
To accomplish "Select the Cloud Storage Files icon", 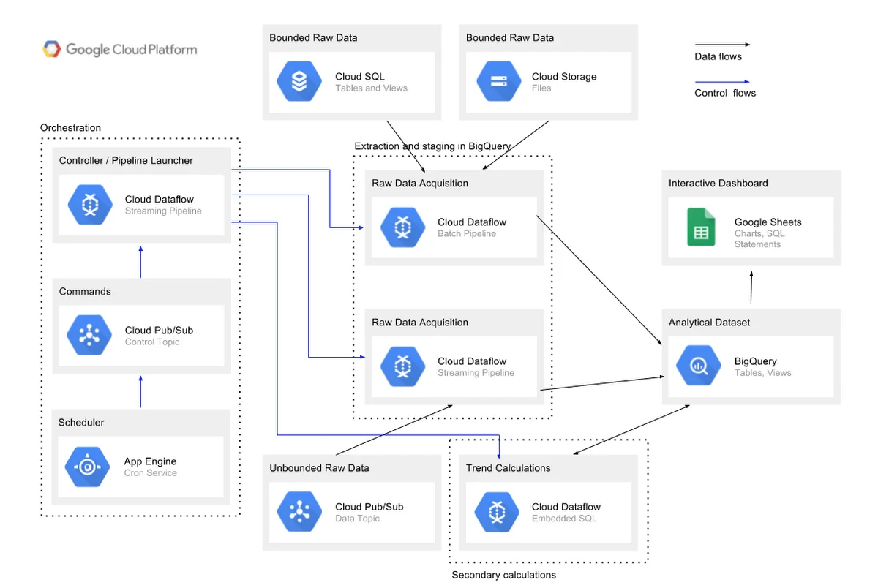I will click(x=498, y=82).
